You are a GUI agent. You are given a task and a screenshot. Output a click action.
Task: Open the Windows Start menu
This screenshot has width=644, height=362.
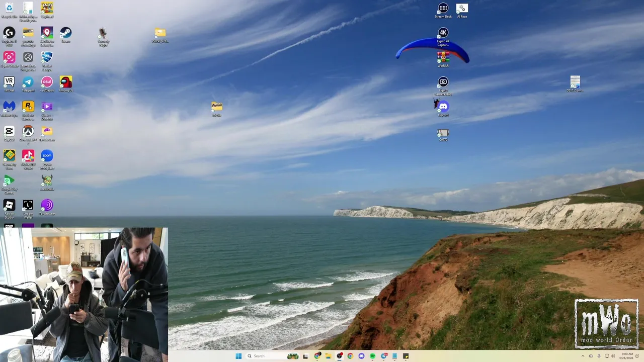(238, 356)
